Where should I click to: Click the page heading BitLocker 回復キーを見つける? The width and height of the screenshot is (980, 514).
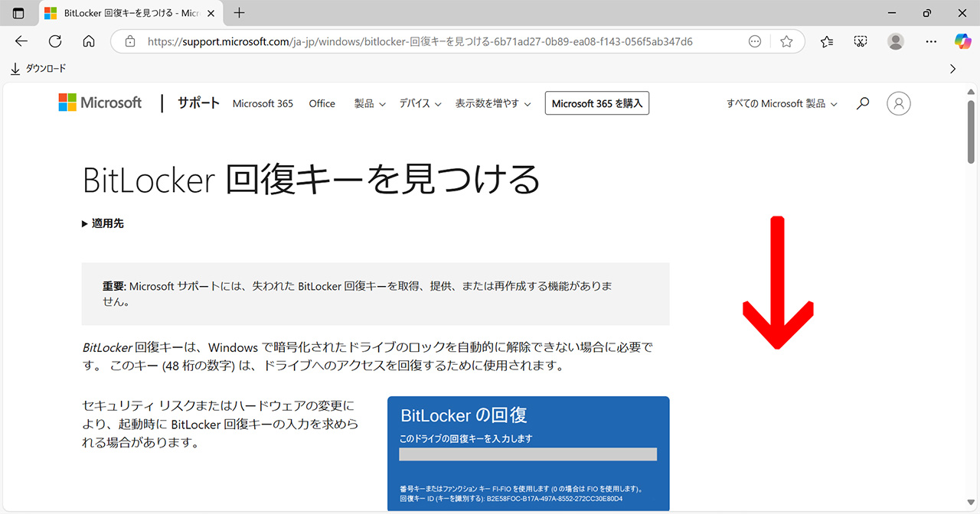311,179
